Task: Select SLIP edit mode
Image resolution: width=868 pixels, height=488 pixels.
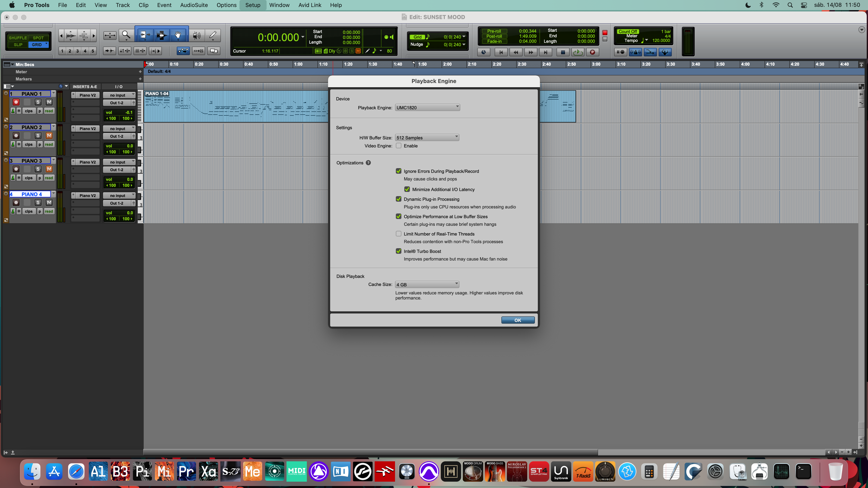Action: tap(18, 44)
